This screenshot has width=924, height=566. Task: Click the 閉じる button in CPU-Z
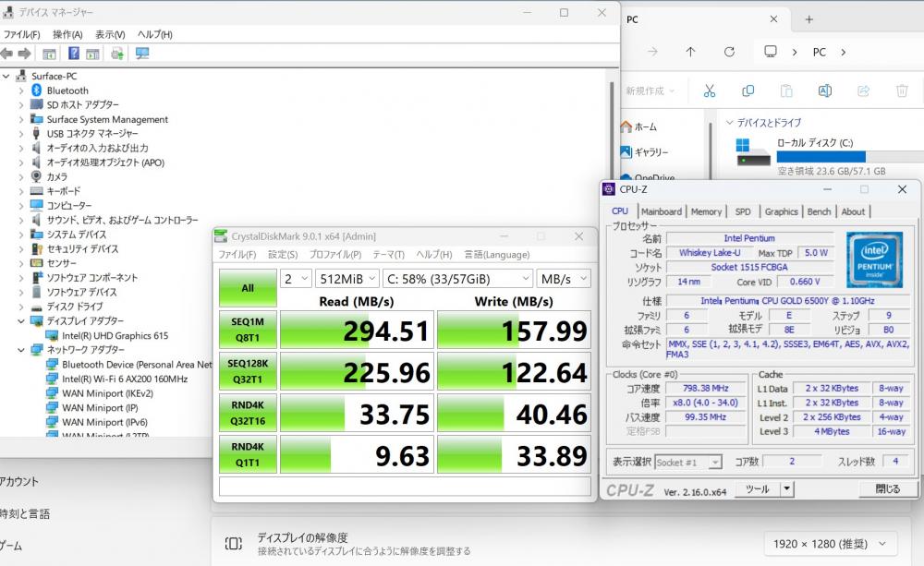click(x=887, y=488)
